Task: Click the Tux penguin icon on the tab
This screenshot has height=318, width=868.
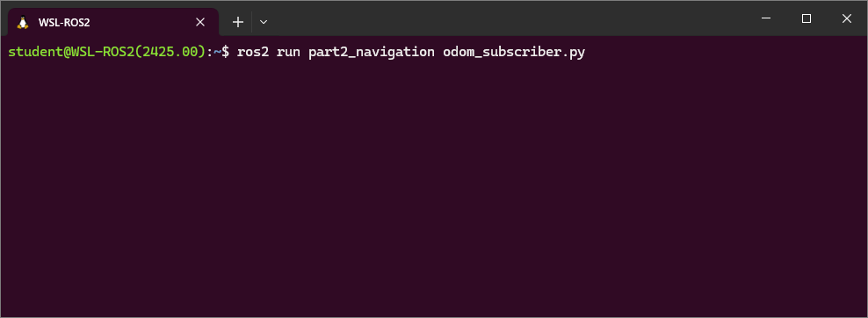Action: point(23,22)
